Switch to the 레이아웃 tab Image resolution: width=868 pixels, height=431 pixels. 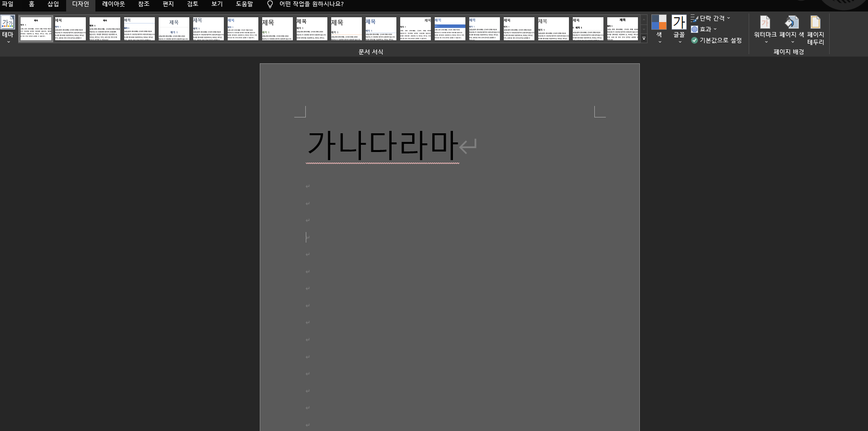coord(114,4)
